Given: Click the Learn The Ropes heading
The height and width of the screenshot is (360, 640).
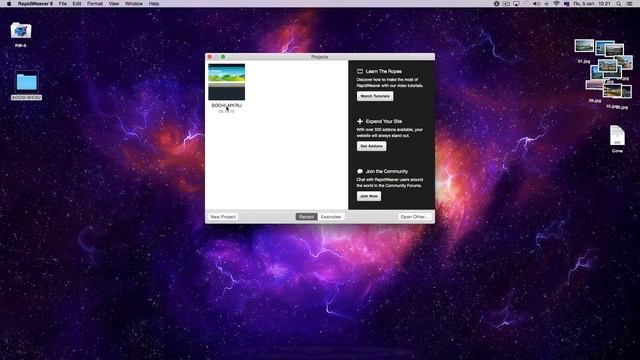Looking at the screenshot, I should tap(384, 71).
